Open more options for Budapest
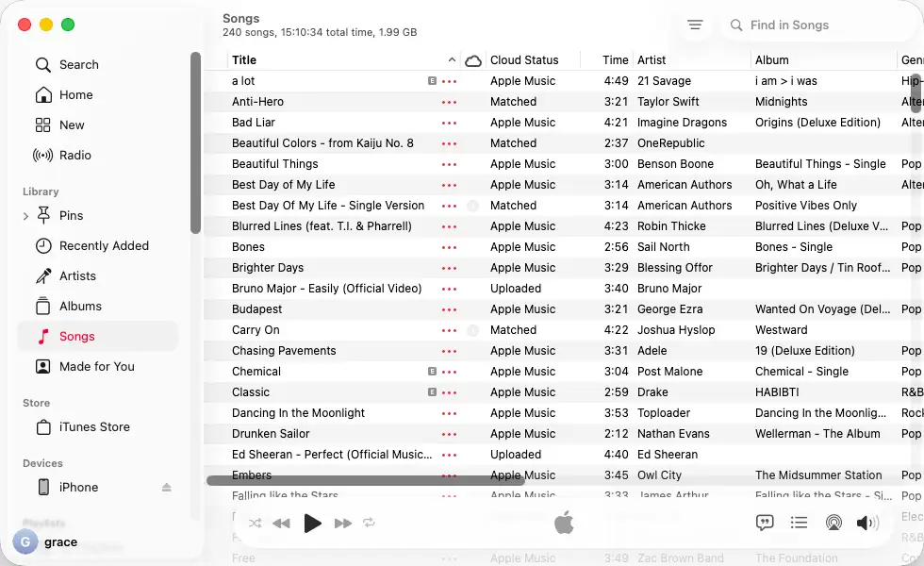This screenshot has height=566, width=924. coord(449,309)
